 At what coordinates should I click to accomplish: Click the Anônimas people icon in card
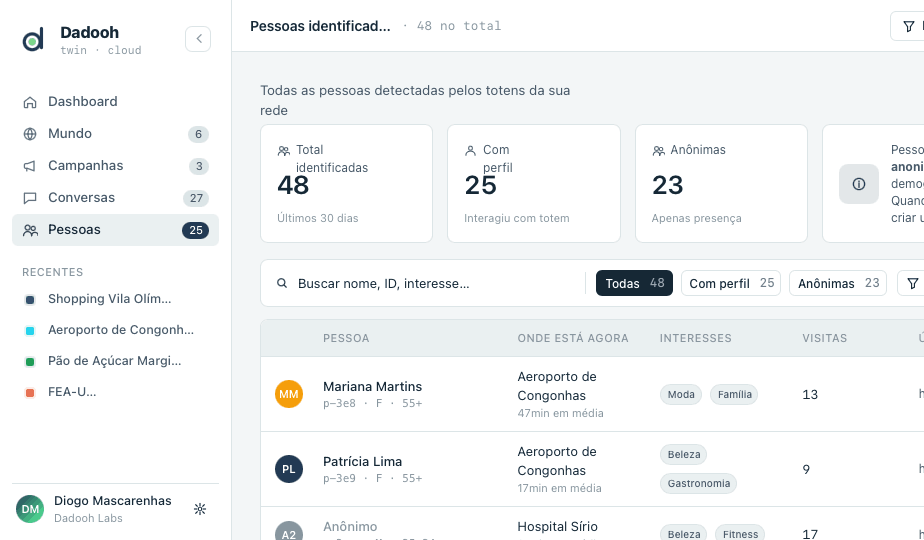[x=658, y=151]
